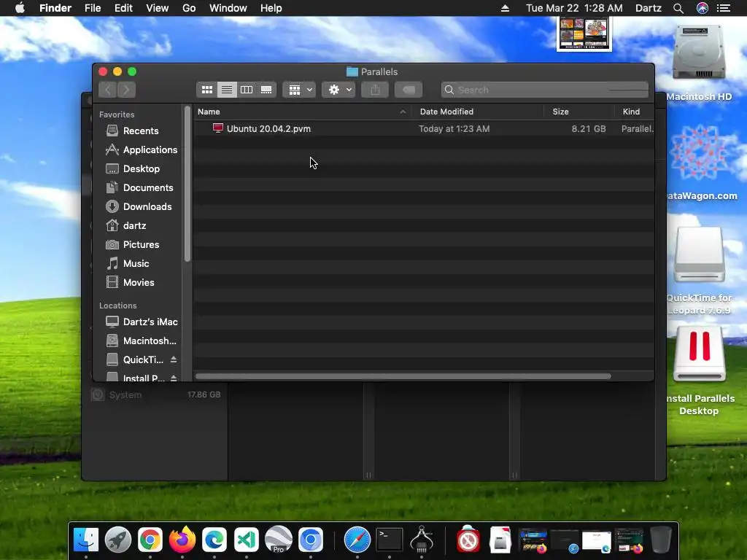Eject the Install P... volume in sidebar

coord(174,378)
